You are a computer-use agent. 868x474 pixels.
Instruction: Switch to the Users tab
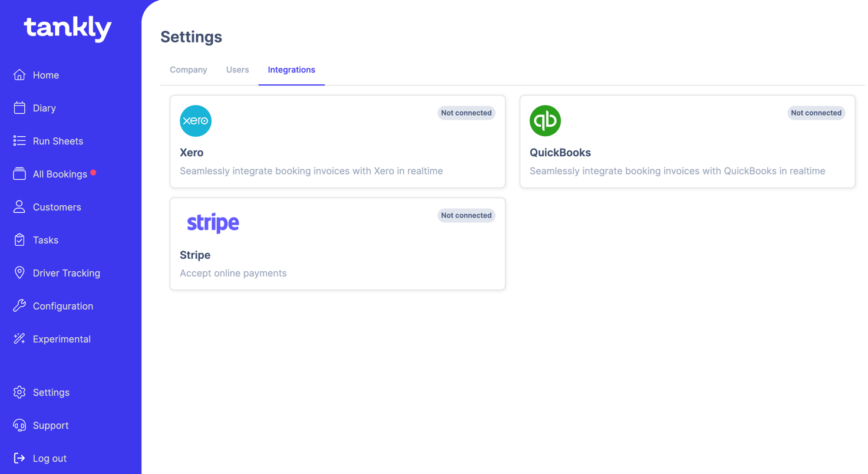237,70
